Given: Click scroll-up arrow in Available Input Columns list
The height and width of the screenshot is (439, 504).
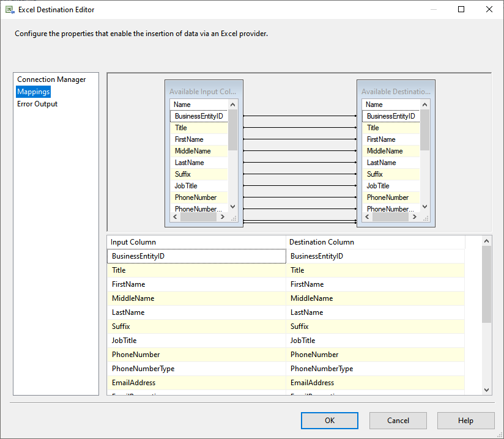Looking at the screenshot, I should click(232, 105).
